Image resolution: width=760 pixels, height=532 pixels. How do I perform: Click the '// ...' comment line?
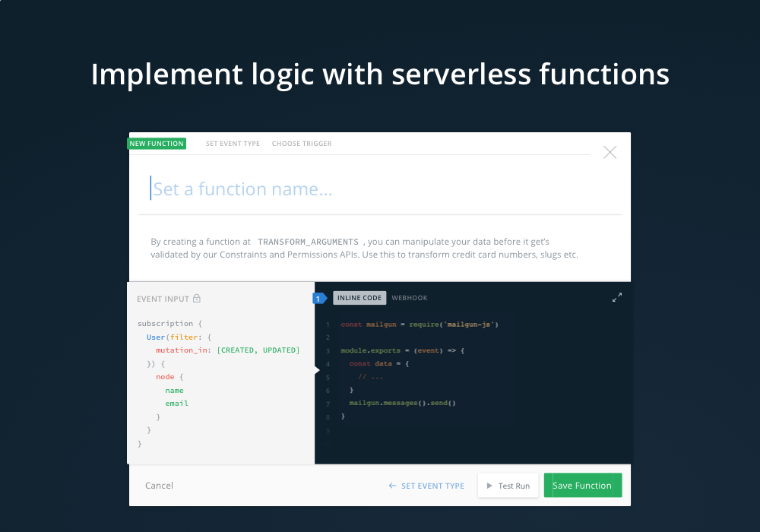point(370,376)
